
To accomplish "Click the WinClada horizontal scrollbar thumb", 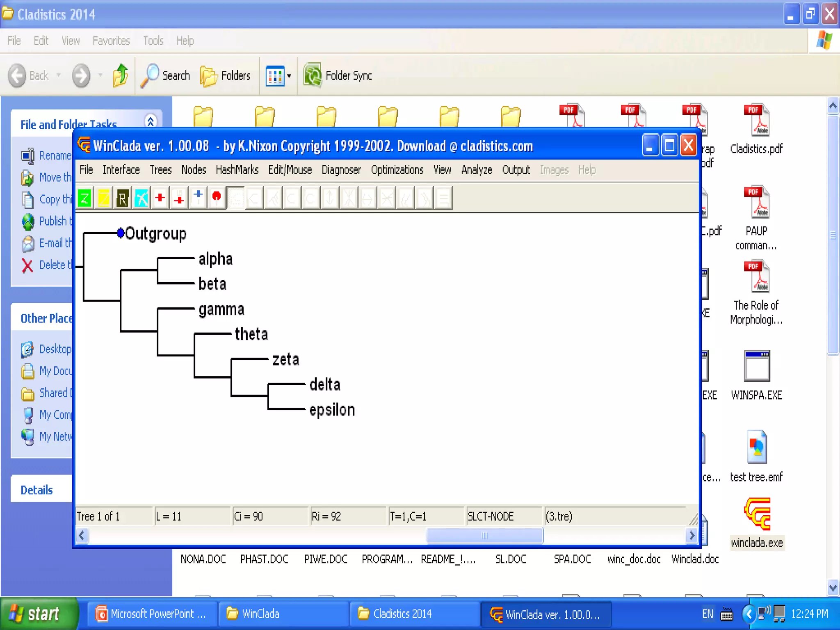I will click(484, 536).
